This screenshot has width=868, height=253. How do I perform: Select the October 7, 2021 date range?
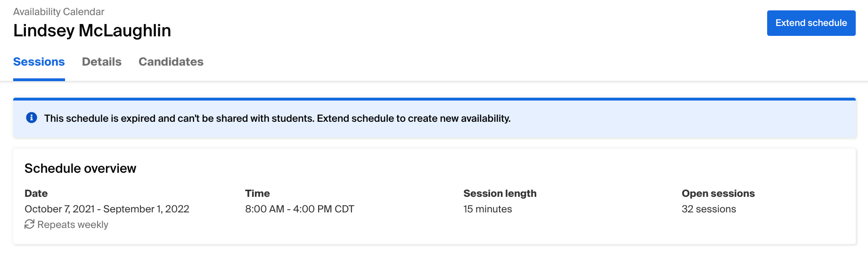pos(107,209)
